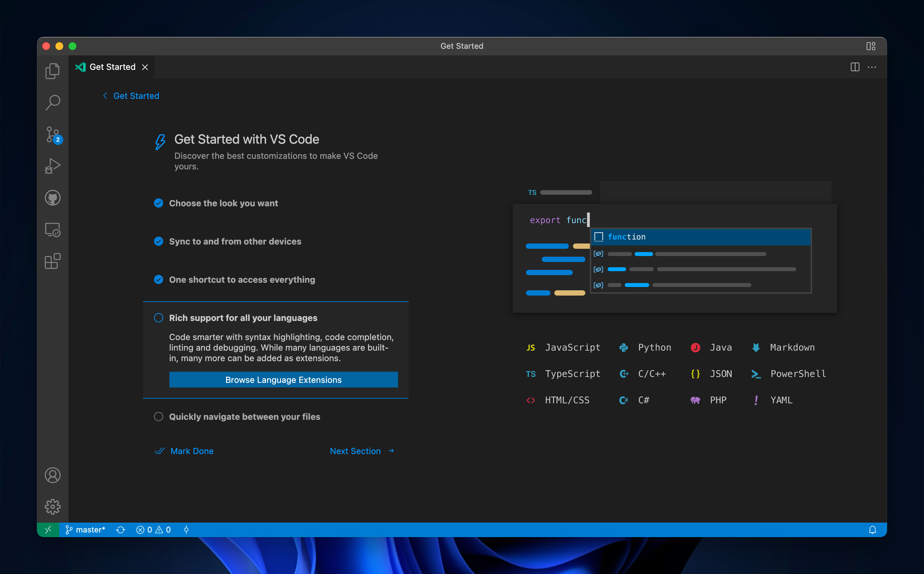Screen dimensions: 924x574
Task: Switch to the Get Started editor tab
Action: pyautogui.click(x=112, y=67)
